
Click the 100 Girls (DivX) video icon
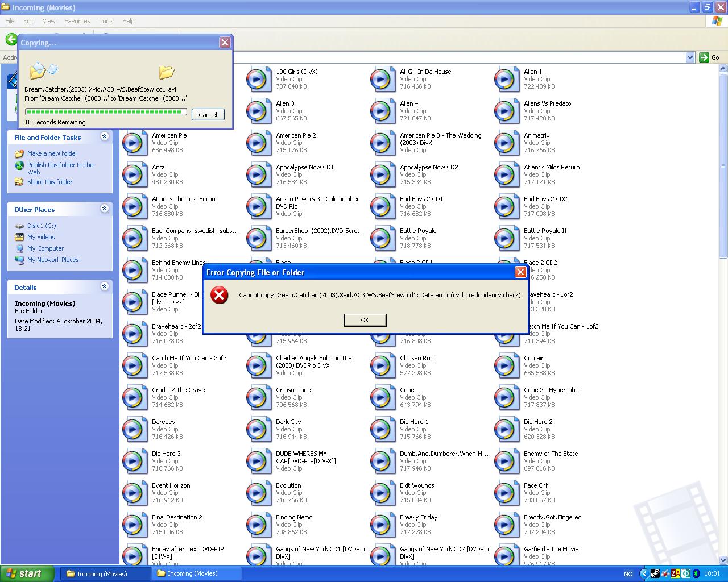click(x=258, y=80)
